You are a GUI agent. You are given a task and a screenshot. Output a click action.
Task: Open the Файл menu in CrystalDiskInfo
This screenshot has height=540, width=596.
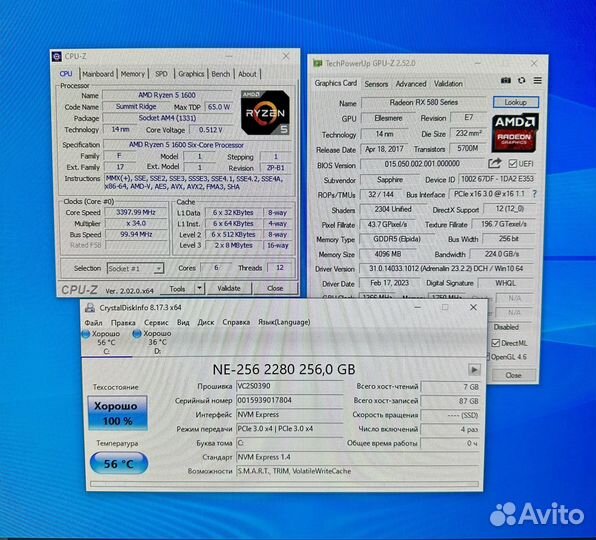pyautogui.click(x=94, y=322)
